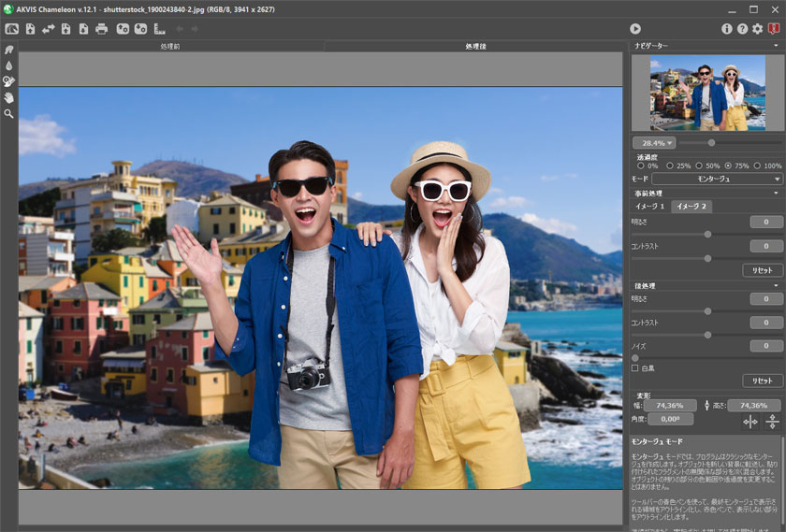
Task: Click post-processing 明るさ value field
Action: click(766, 298)
